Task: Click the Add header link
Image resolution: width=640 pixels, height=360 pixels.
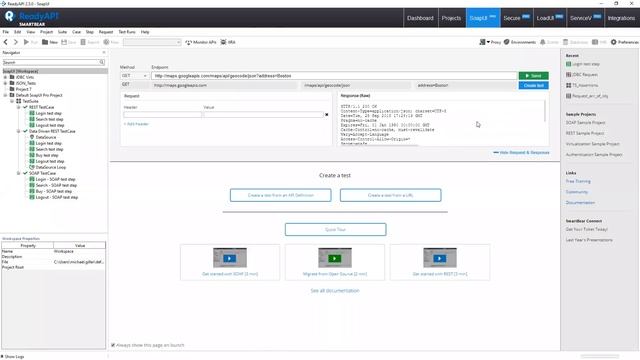Action: 136,124
